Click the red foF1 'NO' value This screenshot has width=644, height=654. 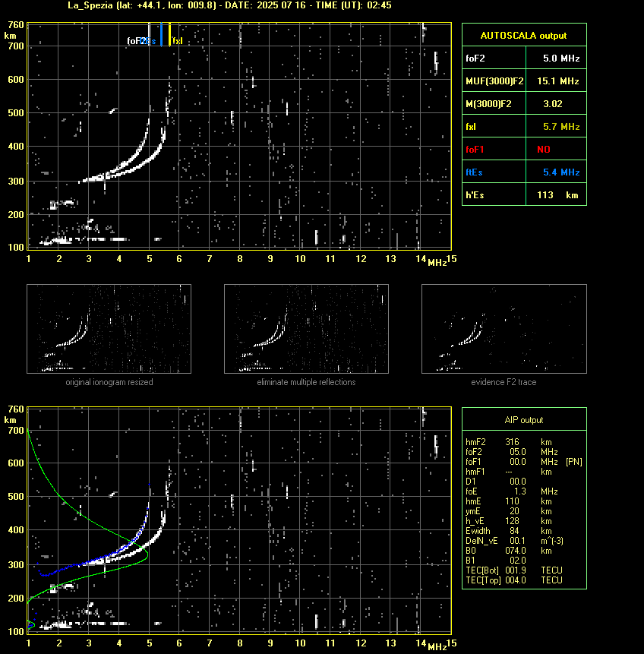[x=544, y=150]
